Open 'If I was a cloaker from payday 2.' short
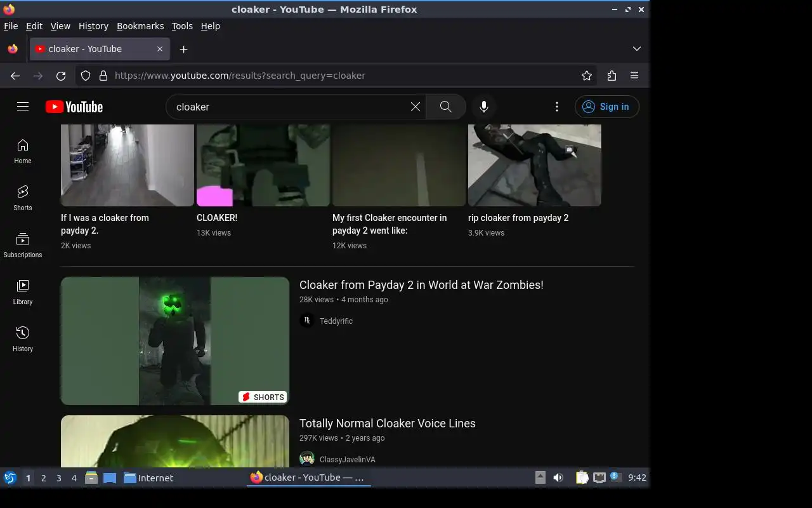Screen dimensions: 812x508 (x=105, y=224)
